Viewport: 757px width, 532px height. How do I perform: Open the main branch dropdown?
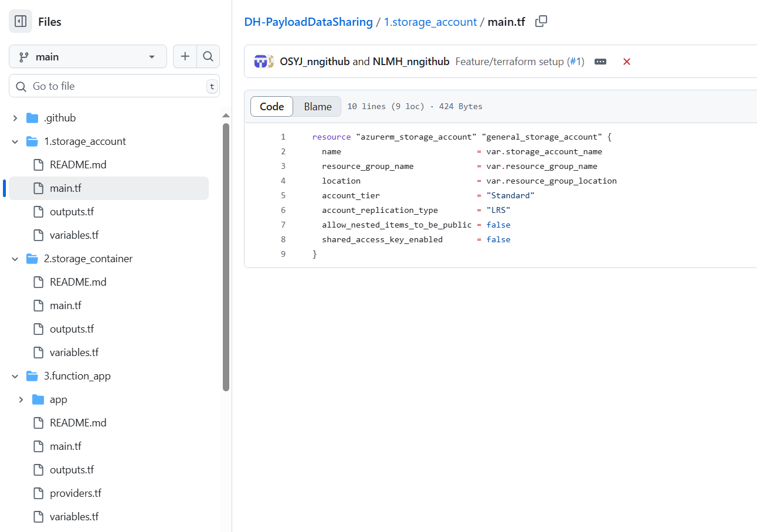tap(88, 57)
